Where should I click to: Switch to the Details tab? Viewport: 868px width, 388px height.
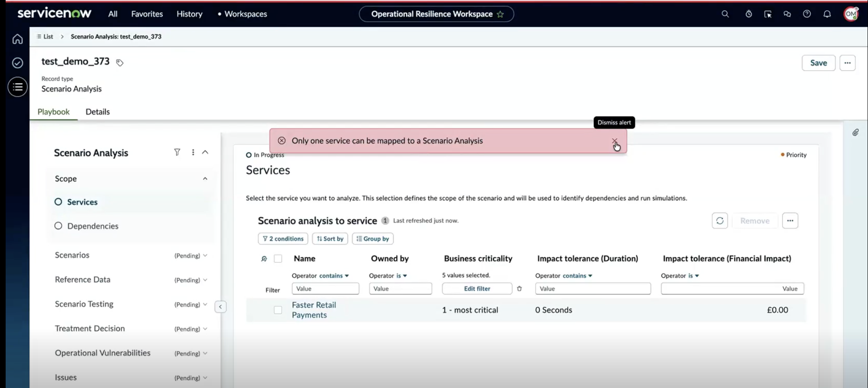click(x=98, y=112)
